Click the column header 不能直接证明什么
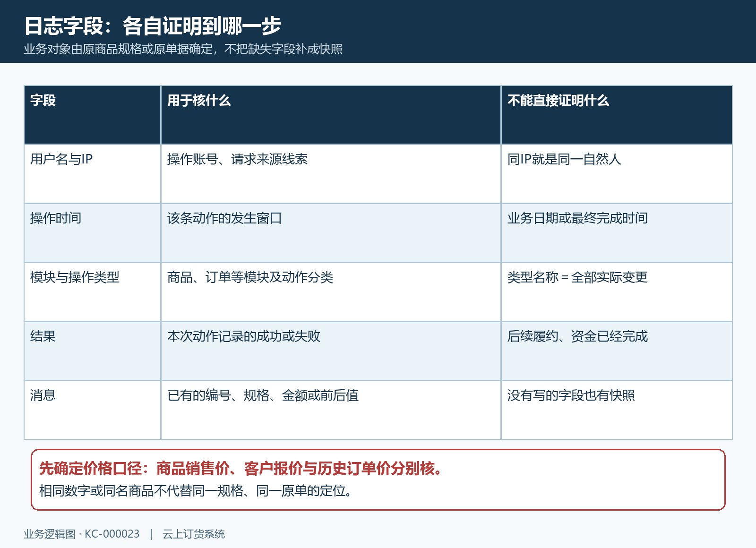 (617, 115)
